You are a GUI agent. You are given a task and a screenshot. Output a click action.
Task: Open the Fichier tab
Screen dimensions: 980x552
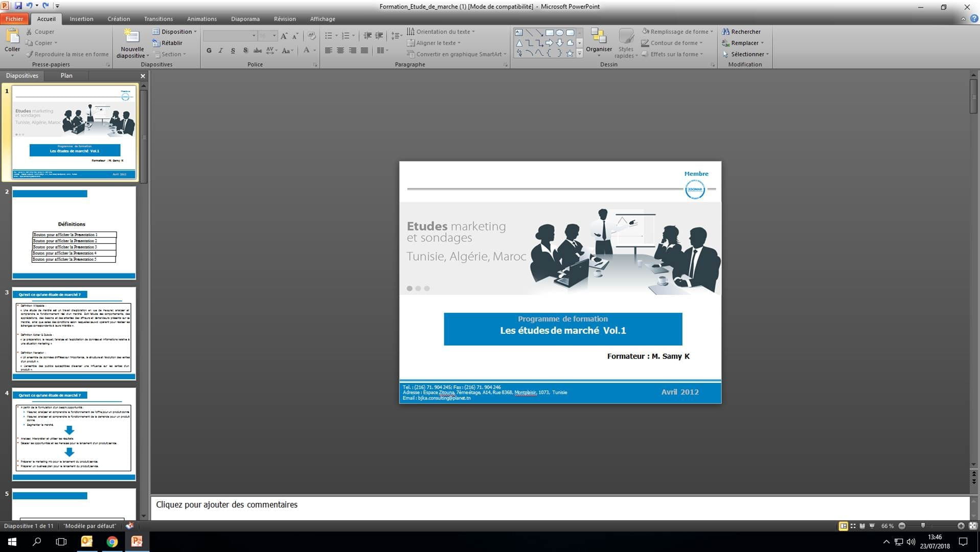pyautogui.click(x=14, y=19)
